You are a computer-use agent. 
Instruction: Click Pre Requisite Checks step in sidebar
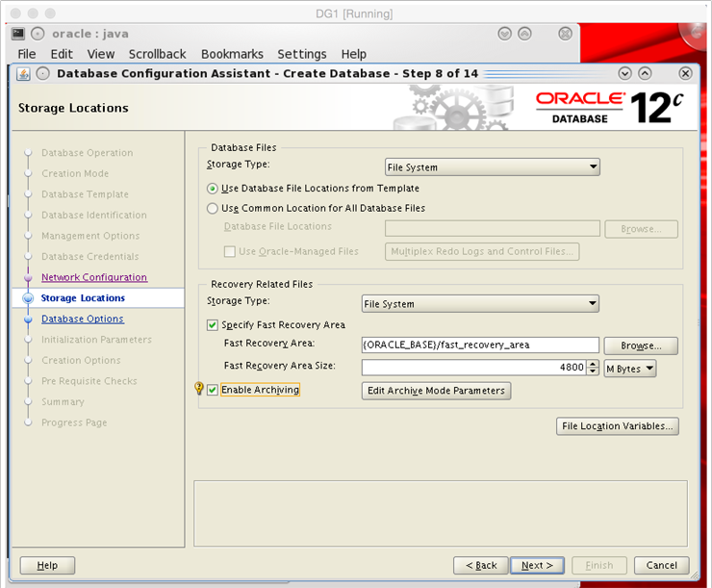[x=89, y=381]
